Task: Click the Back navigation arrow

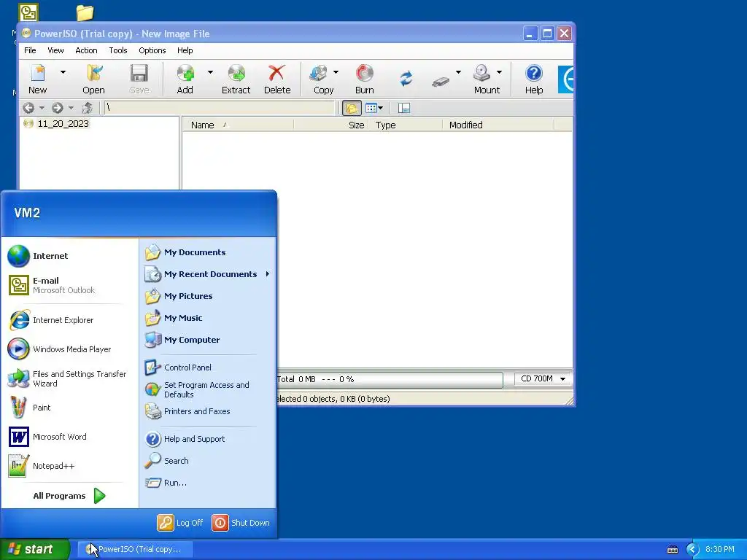Action: (28, 108)
